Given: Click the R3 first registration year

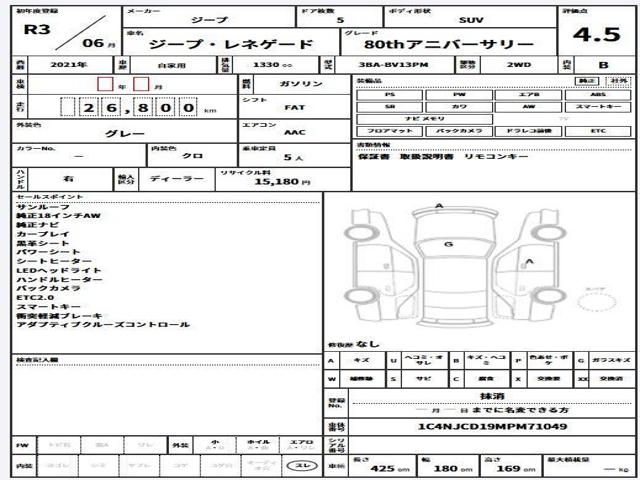Looking at the screenshot, I should (x=37, y=29).
